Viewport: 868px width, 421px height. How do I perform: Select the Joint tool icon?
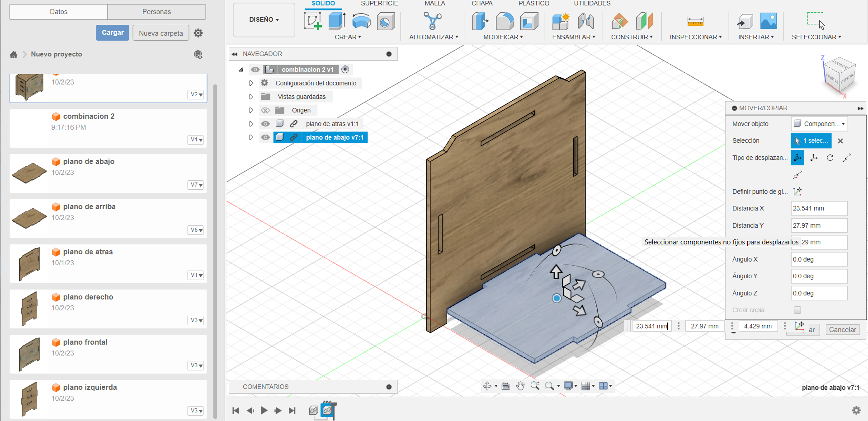[x=585, y=21]
